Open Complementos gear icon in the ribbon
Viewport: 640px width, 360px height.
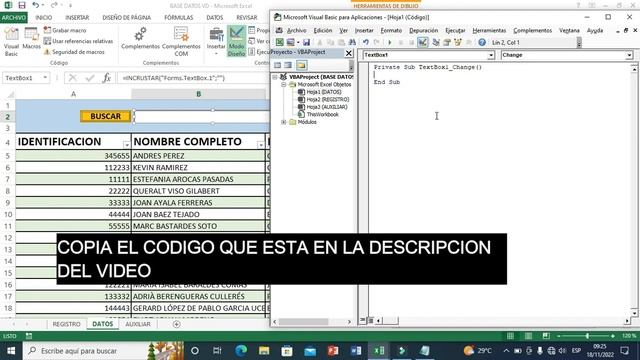pos(140,38)
